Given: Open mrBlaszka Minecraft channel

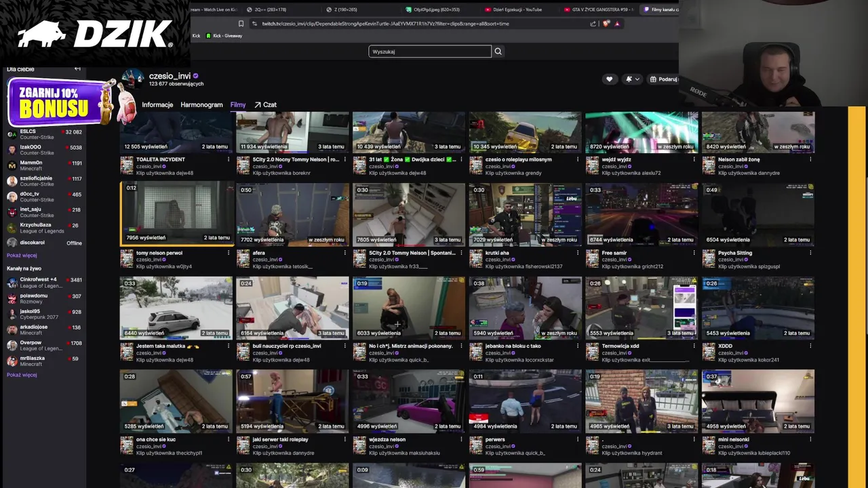Looking at the screenshot, I should 44,361.
